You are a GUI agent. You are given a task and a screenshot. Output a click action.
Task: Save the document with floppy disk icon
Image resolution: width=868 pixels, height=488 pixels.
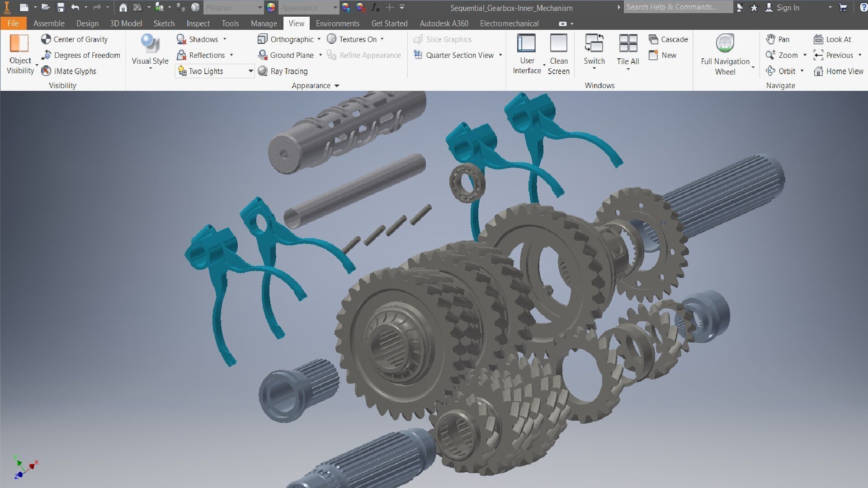[x=61, y=7]
